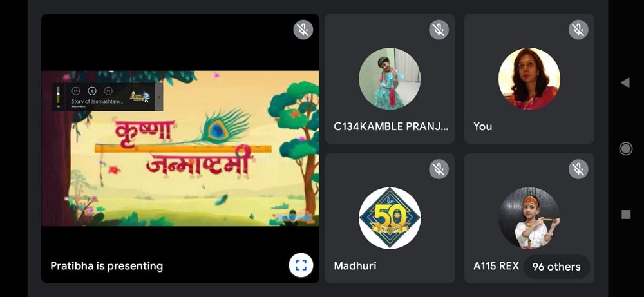Tap the muted mic icon on the You tile

[x=578, y=30]
